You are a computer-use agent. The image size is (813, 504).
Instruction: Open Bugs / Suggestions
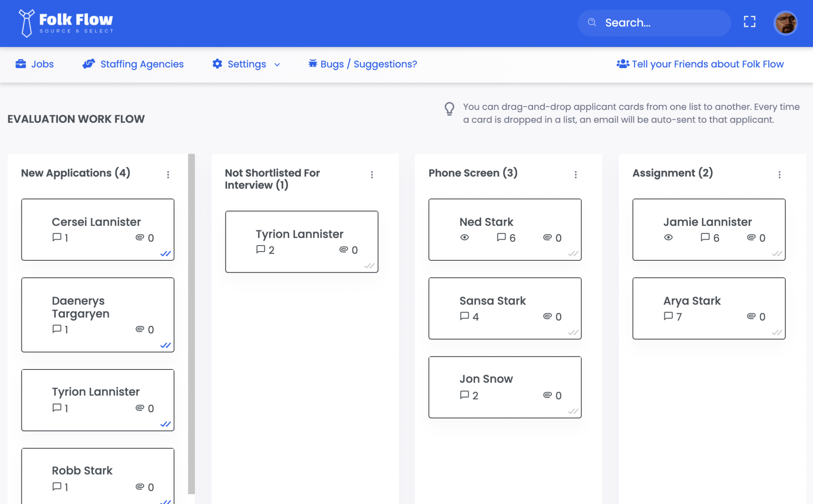coord(367,64)
